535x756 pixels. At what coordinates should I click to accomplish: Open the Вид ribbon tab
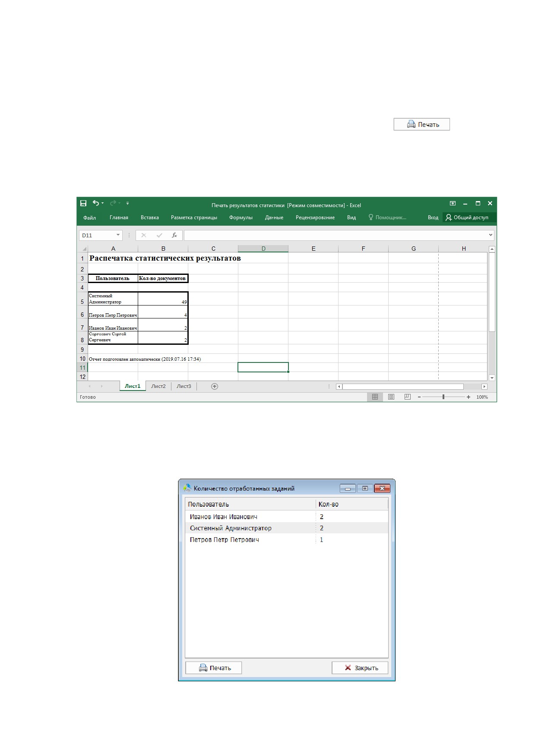[351, 217]
